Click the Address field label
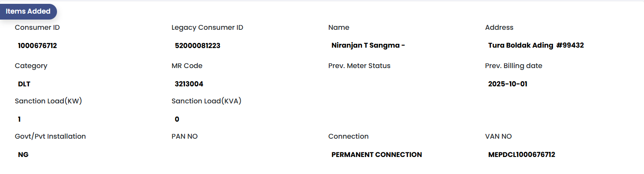This screenshot has height=174, width=644. [499, 28]
